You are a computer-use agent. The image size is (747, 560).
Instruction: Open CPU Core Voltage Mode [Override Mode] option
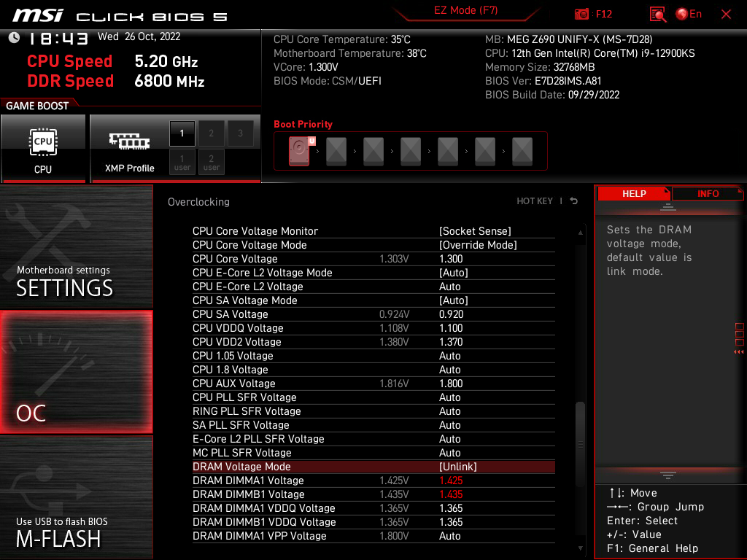[478, 245]
